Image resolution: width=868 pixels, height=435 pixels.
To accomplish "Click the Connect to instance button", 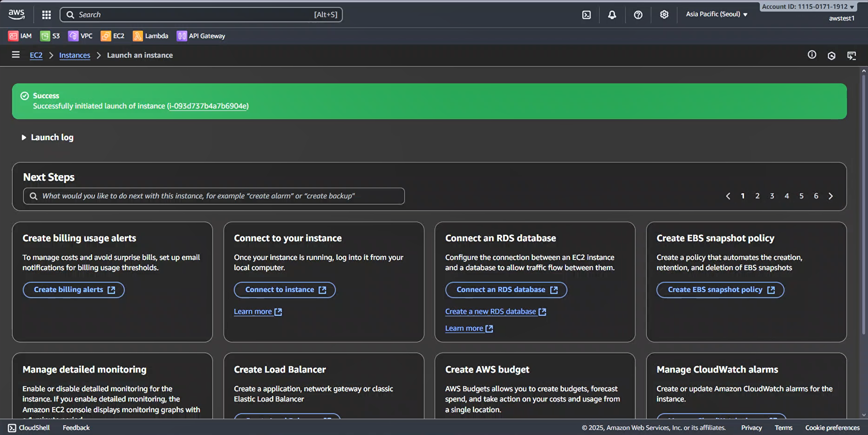I will 285,290.
